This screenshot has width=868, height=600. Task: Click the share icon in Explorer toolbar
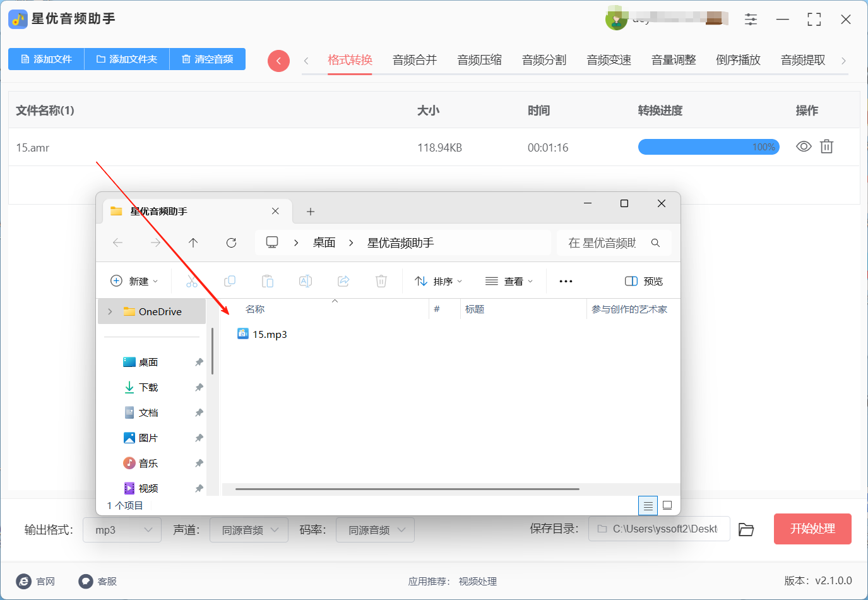tap(343, 281)
